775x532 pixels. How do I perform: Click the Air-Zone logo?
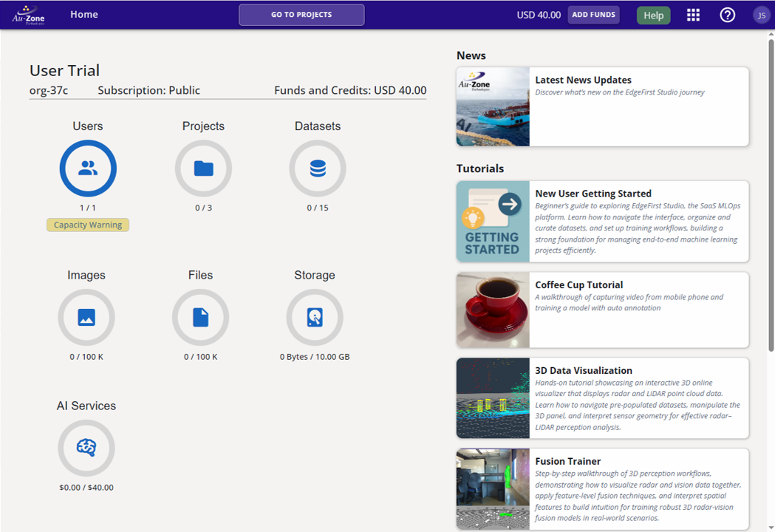pos(27,14)
